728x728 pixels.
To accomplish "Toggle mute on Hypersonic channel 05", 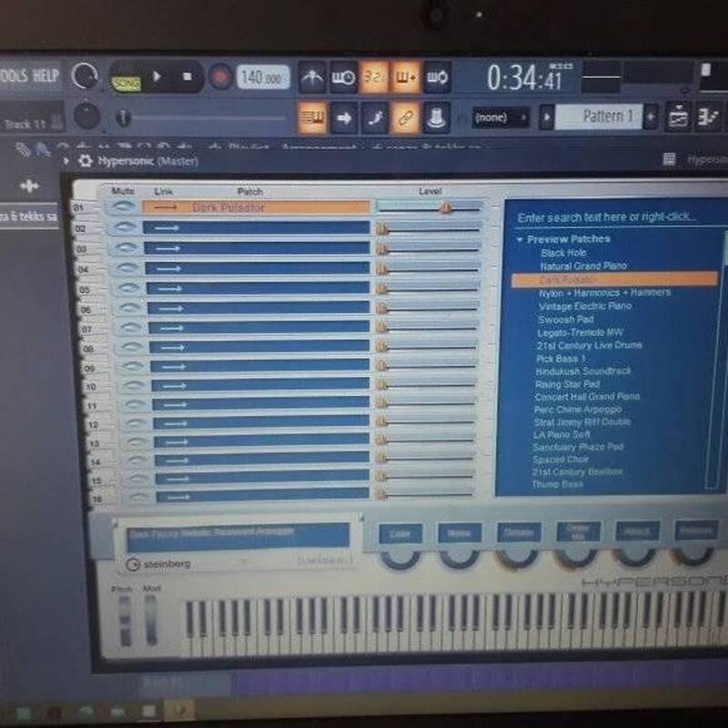I will (129, 288).
